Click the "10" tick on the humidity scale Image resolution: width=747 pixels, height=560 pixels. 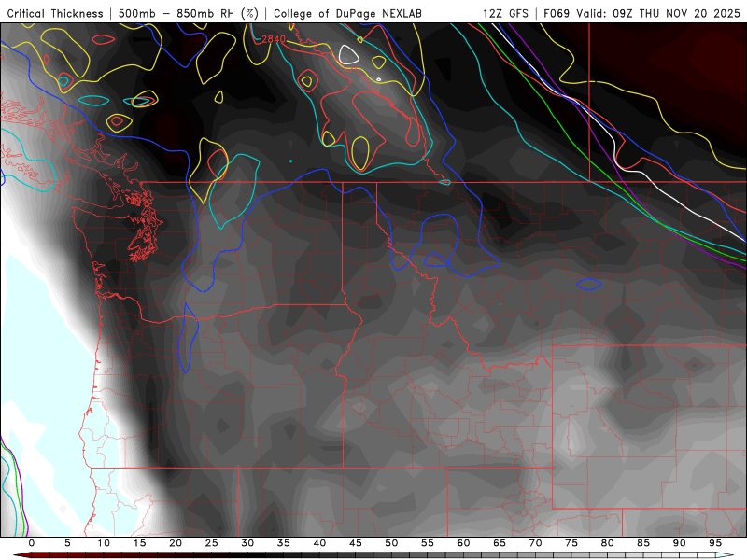click(x=104, y=543)
